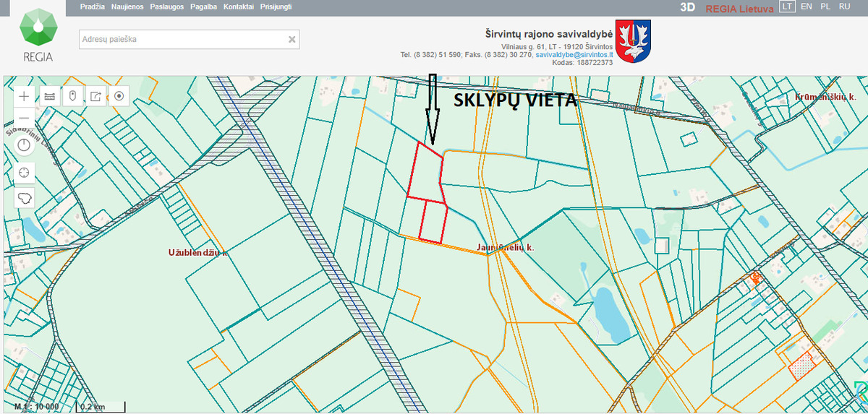This screenshot has height=414, width=868.
Task: Open the Paslaugos menu item
Action: (166, 6)
